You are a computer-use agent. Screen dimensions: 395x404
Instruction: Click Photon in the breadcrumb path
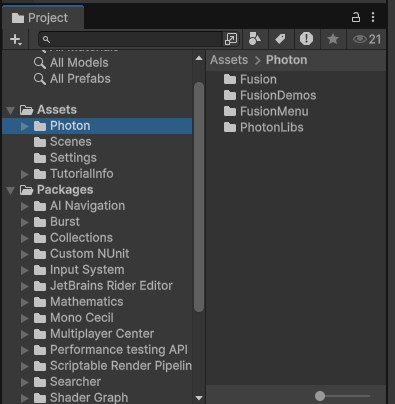[287, 60]
